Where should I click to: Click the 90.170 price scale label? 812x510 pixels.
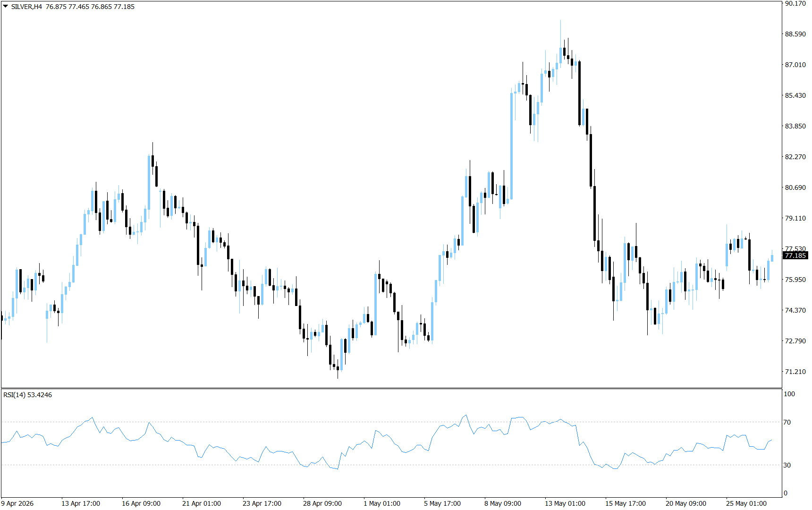click(795, 3)
